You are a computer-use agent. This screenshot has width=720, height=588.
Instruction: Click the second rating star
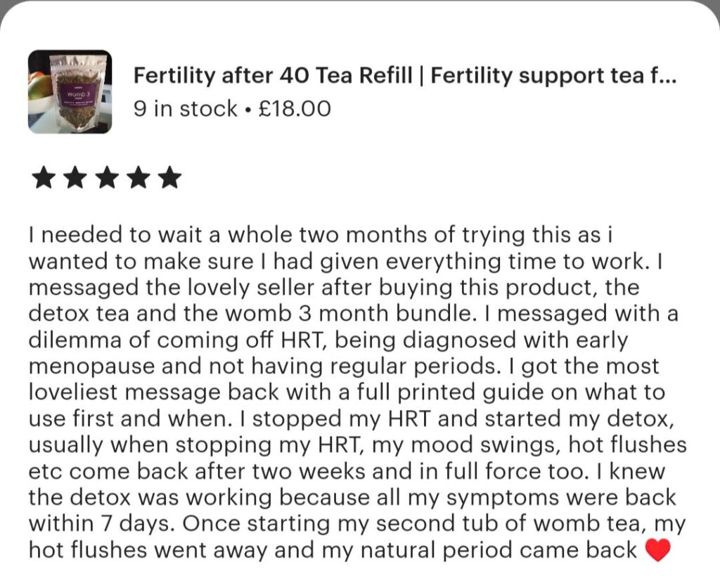click(75, 178)
